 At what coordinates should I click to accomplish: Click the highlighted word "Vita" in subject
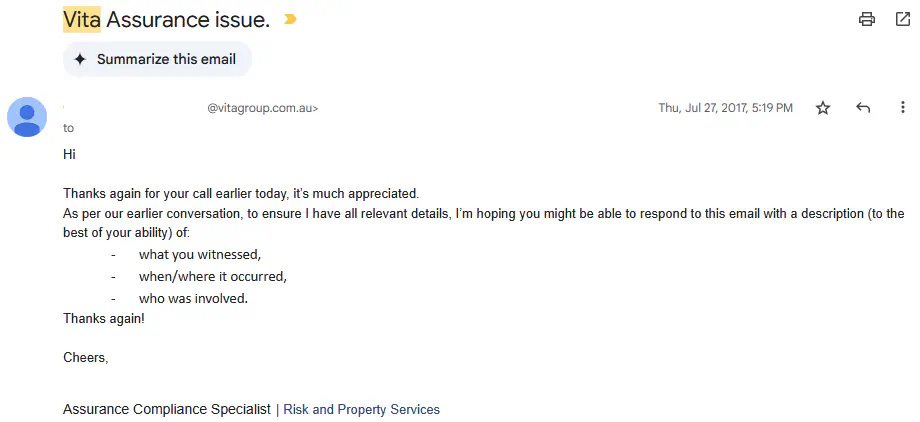(82, 19)
